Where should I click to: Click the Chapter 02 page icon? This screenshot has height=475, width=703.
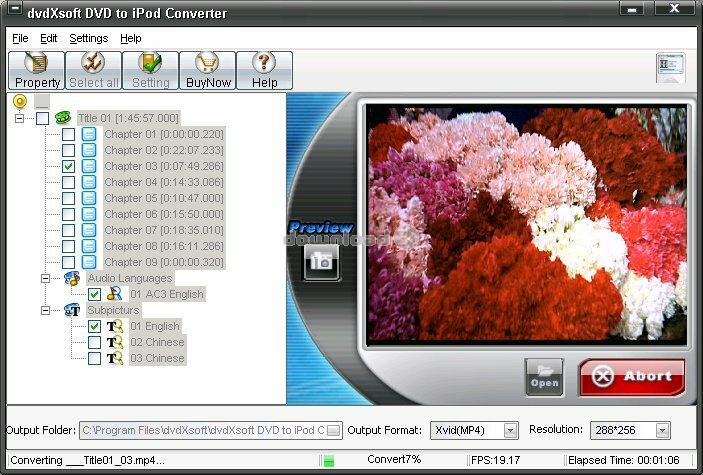pyautogui.click(x=89, y=150)
